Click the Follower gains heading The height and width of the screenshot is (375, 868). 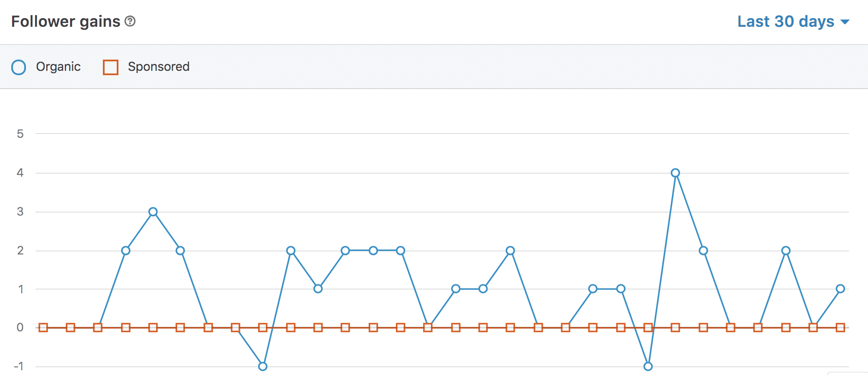coord(66,22)
